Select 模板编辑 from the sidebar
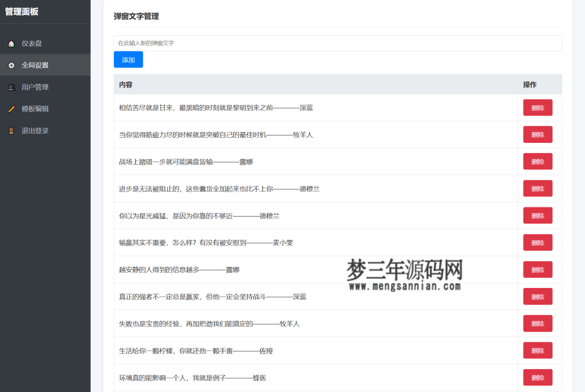 point(34,109)
